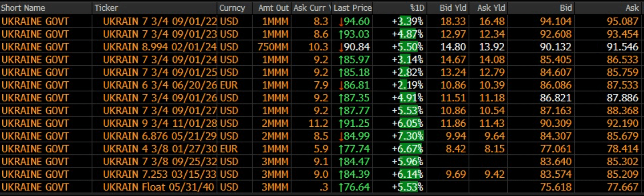Click the +5.50% daily change cell
Screen dimensions: 644x196
point(408,47)
